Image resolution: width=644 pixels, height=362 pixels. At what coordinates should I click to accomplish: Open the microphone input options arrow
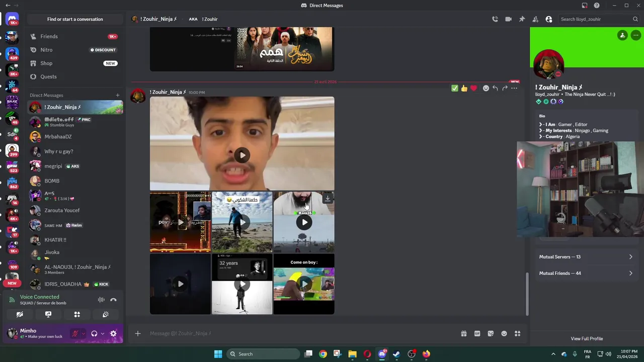[83, 334]
